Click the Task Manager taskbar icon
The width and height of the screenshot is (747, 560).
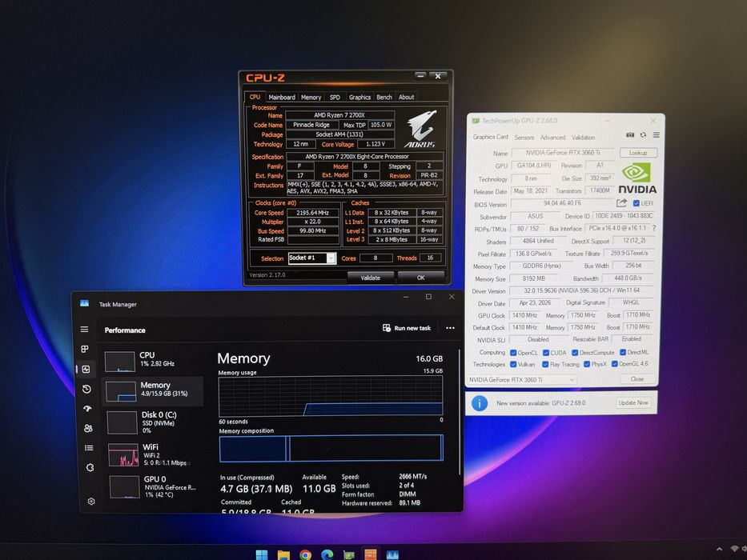coord(392,555)
